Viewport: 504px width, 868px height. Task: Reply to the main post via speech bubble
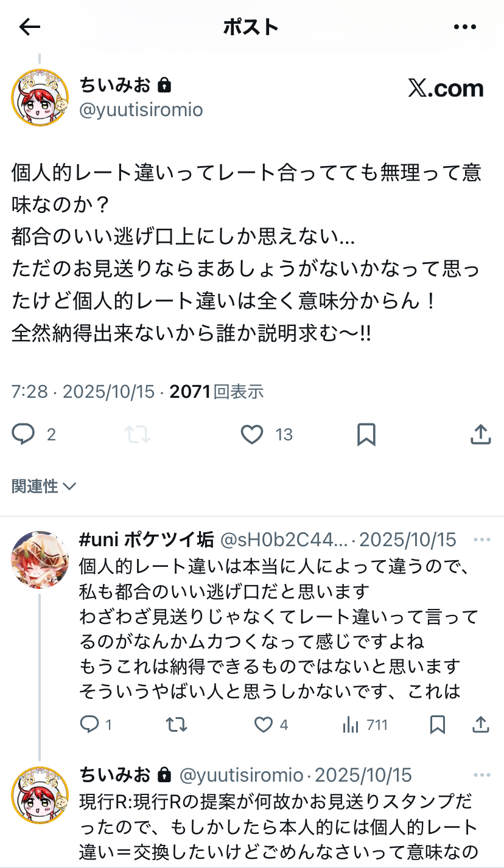(24, 434)
